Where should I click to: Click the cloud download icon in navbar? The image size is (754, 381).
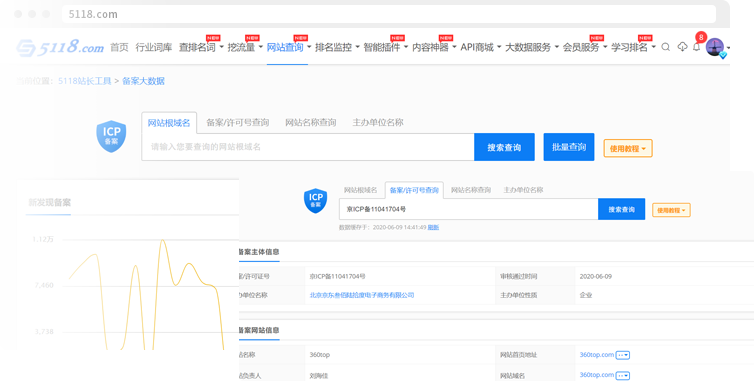point(682,47)
